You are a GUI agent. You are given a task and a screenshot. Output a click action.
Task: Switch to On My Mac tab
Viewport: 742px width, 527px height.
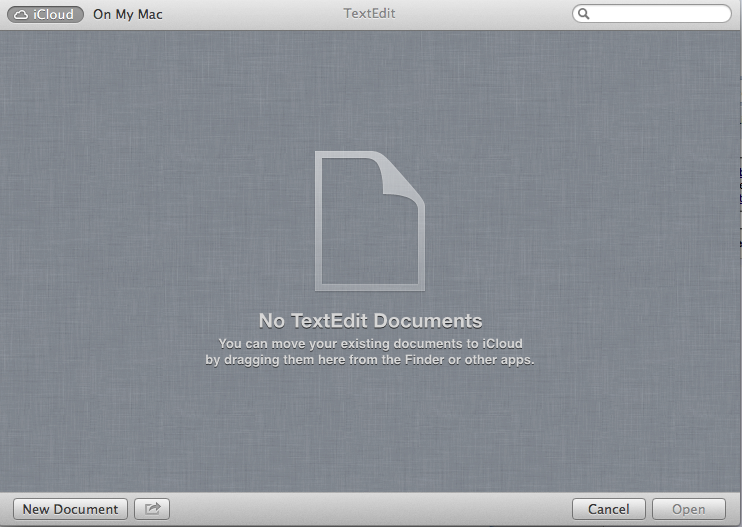[x=128, y=15]
